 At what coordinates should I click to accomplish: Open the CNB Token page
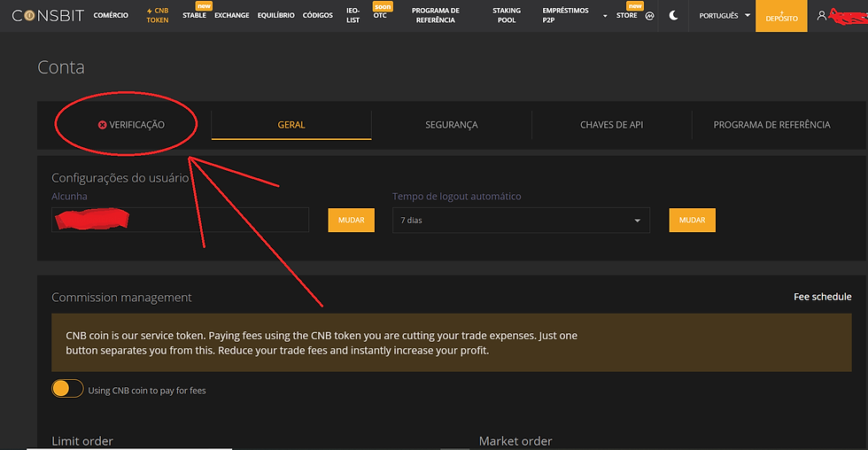pyautogui.click(x=158, y=15)
